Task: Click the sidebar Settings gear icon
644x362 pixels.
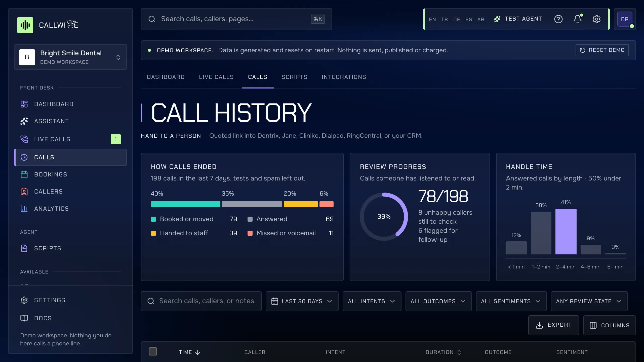Action: 24,300
